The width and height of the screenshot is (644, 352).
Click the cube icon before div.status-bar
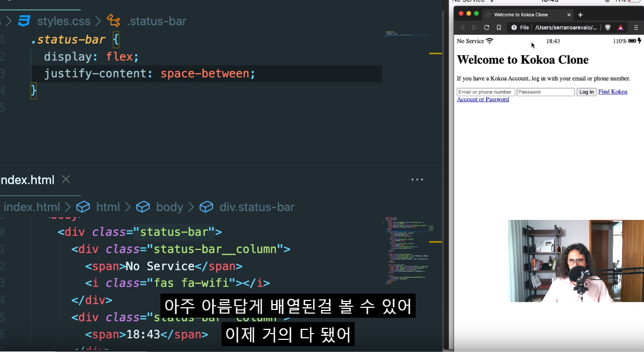click(206, 207)
